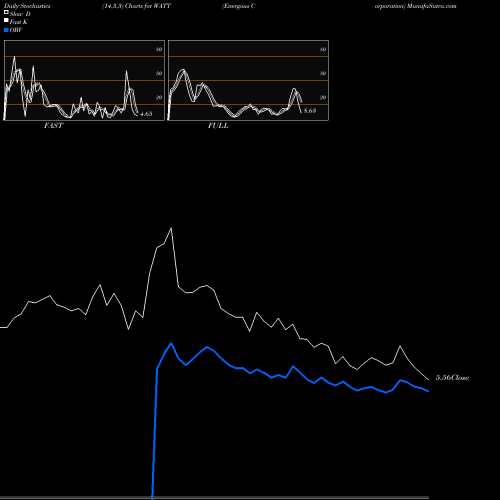Click the highest peak of the blue OBV line
Image resolution: width=500 pixels, height=500 pixels.
(x=171, y=343)
